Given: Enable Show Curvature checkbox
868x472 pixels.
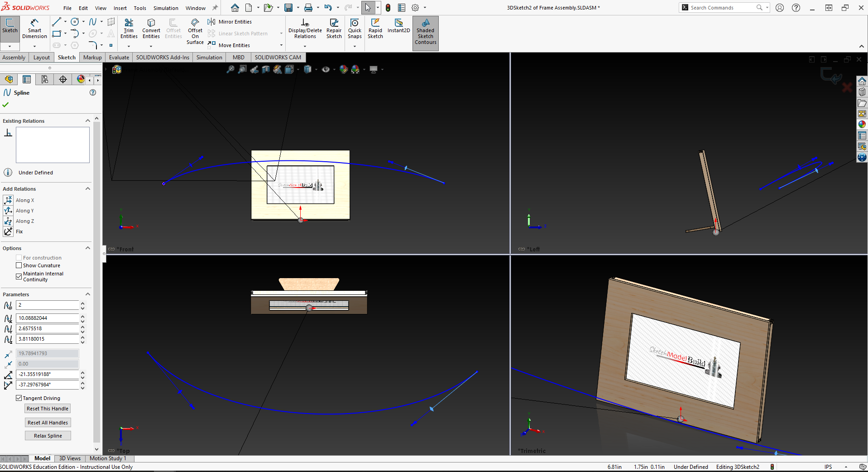Looking at the screenshot, I should point(19,265).
